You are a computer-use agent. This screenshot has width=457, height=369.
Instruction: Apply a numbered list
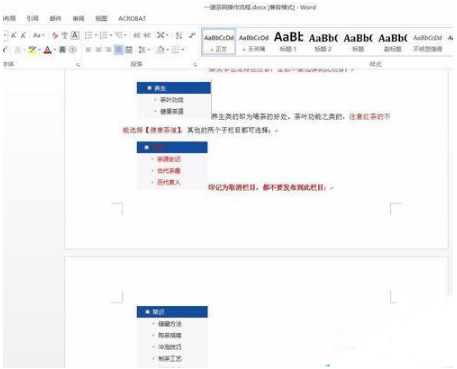[x=103, y=35]
